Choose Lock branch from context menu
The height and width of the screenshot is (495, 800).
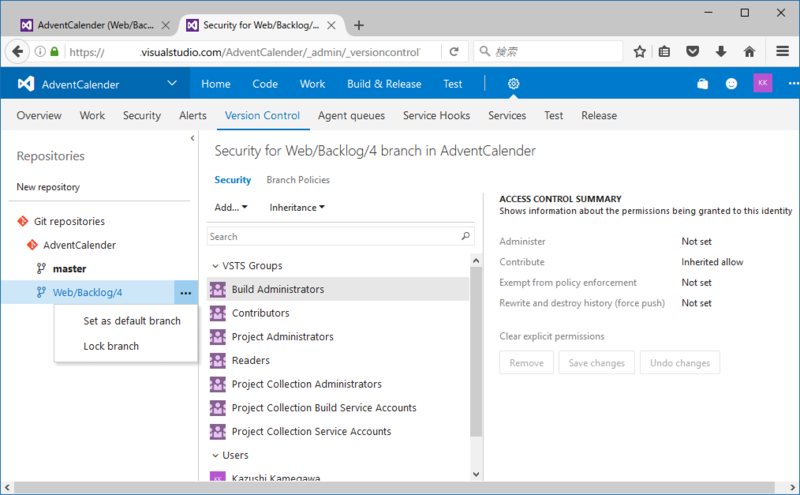pyautogui.click(x=111, y=346)
